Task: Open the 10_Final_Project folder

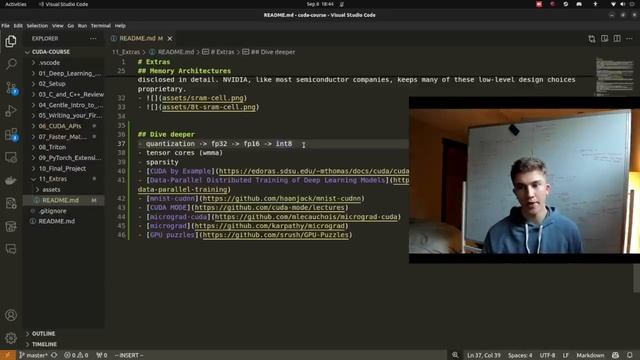Action: (x=63, y=168)
